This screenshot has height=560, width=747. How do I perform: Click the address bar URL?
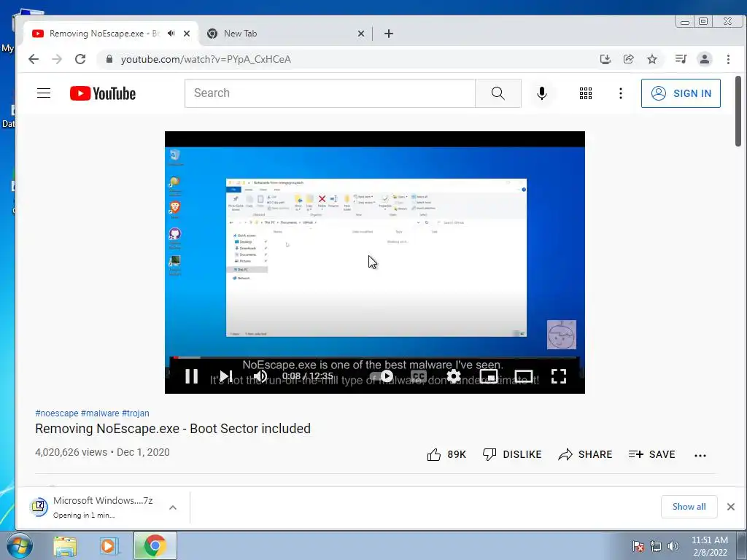[206, 59]
